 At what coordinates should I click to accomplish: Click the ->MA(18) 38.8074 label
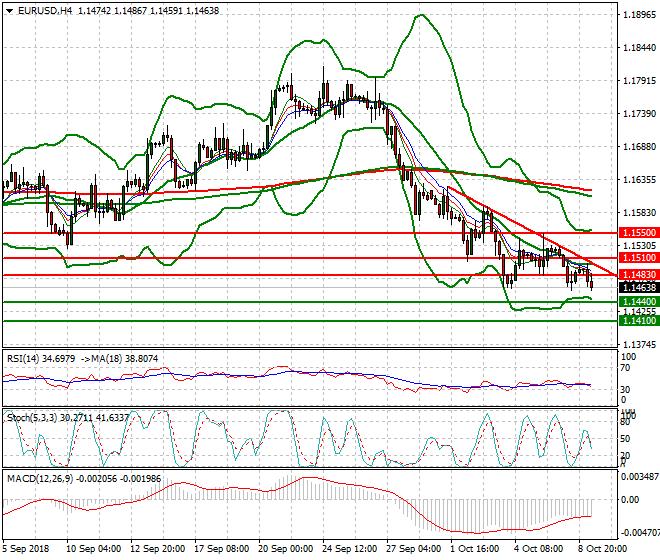[x=119, y=359]
